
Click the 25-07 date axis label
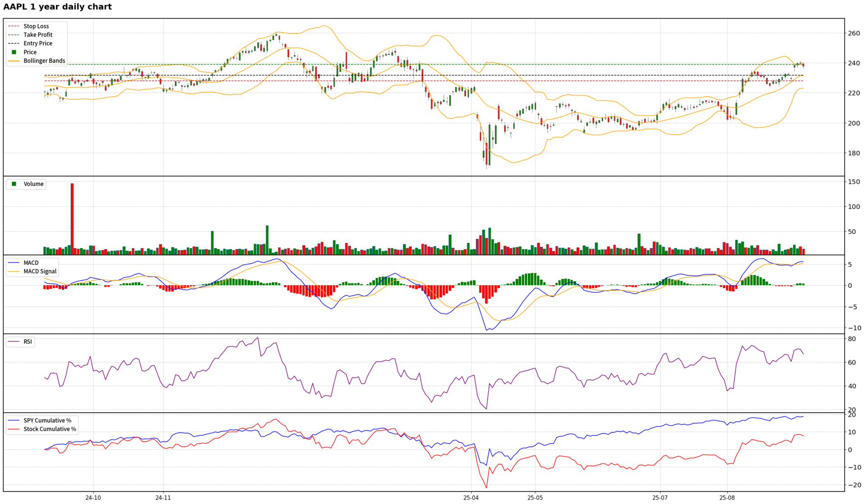(660, 498)
